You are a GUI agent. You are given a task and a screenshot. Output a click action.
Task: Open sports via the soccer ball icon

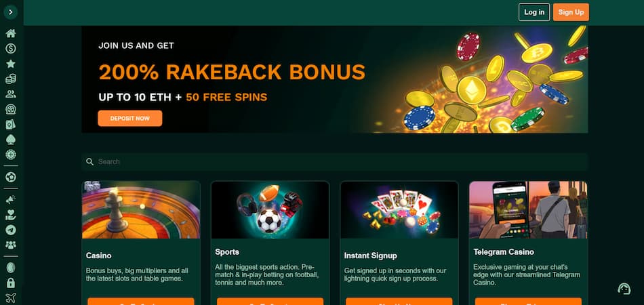pyautogui.click(x=11, y=178)
